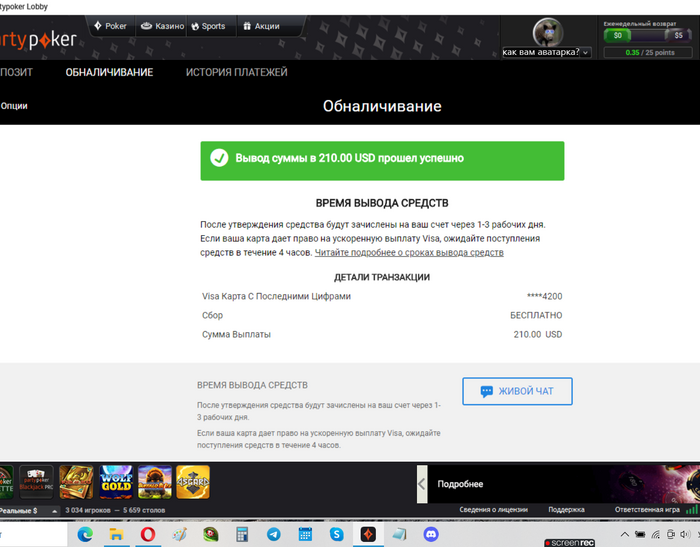The width and height of the screenshot is (700, 547).
Task: Collapse the promo banner with left arrow
Action: pos(422,484)
